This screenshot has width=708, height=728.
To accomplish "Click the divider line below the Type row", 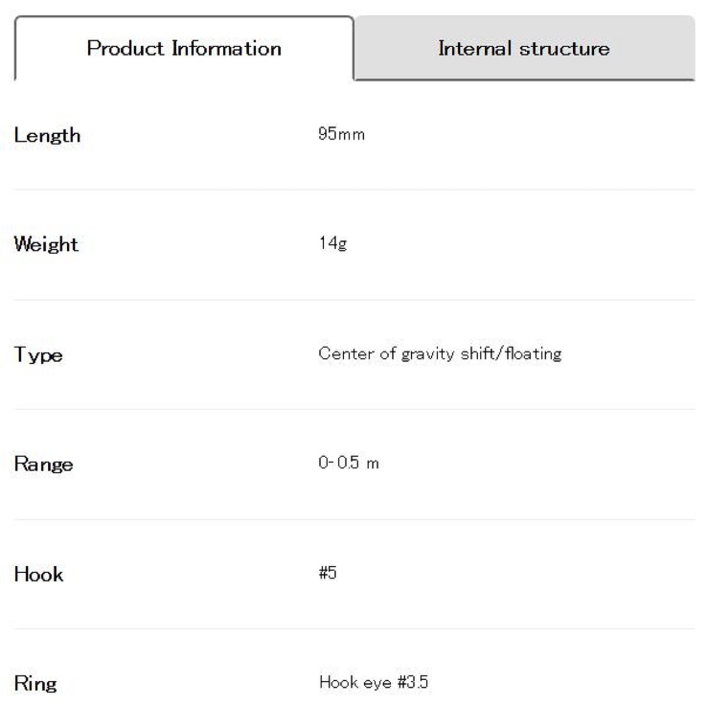I will tap(354, 409).
